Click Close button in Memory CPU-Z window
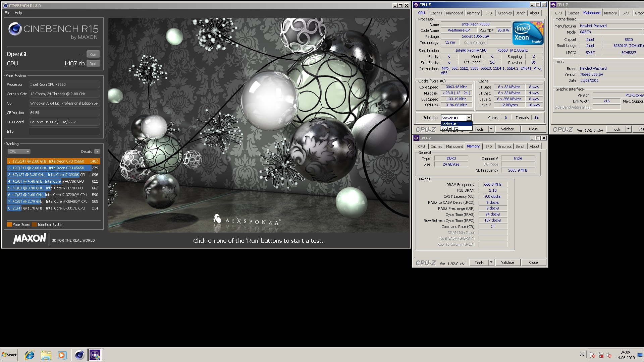 (533, 262)
